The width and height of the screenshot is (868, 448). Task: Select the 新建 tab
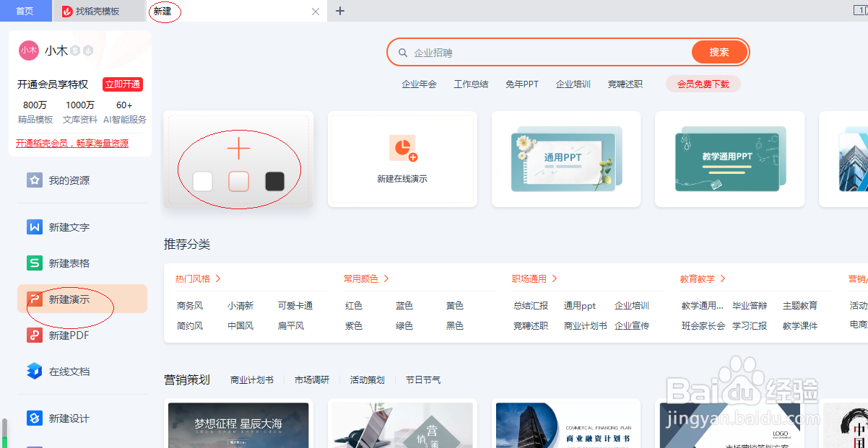tap(237, 12)
